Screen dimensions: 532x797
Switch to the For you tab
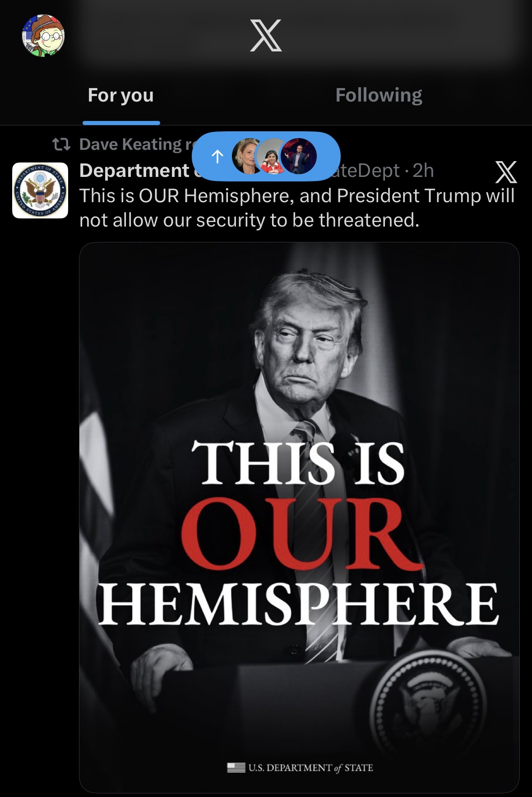pyautogui.click(x=121, y=95)
